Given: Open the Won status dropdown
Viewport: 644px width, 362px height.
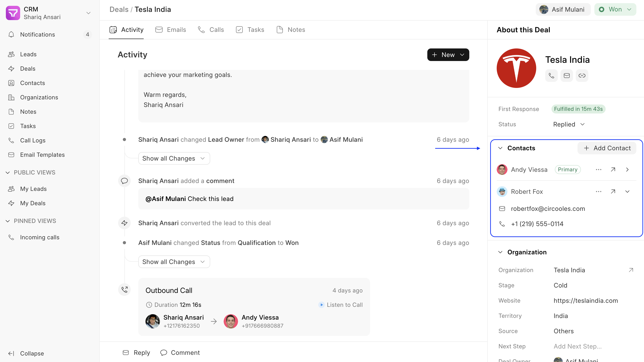Looking at the screenshot, I should click(x=615, y=9).
